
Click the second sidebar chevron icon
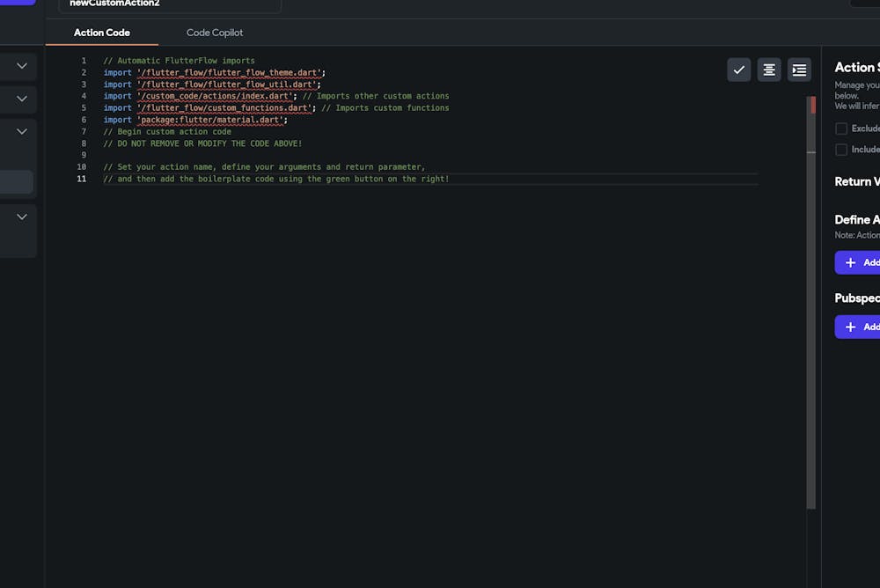pos(20,99)
